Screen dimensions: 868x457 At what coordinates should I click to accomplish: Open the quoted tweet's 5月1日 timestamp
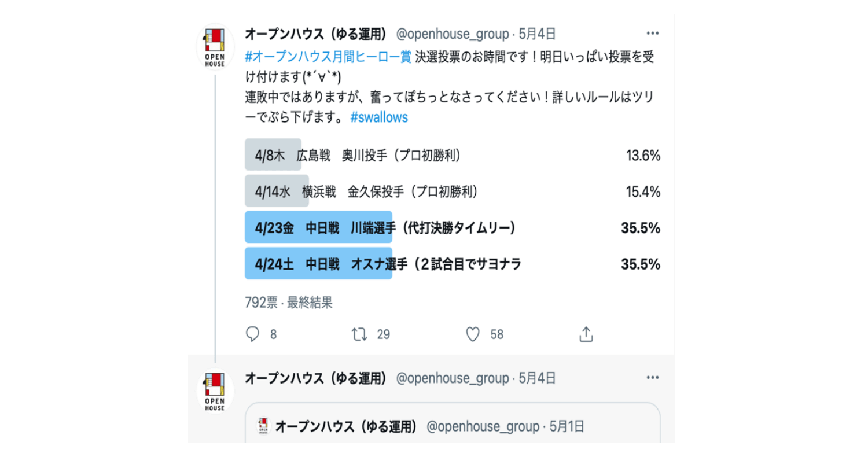[566, 427]
